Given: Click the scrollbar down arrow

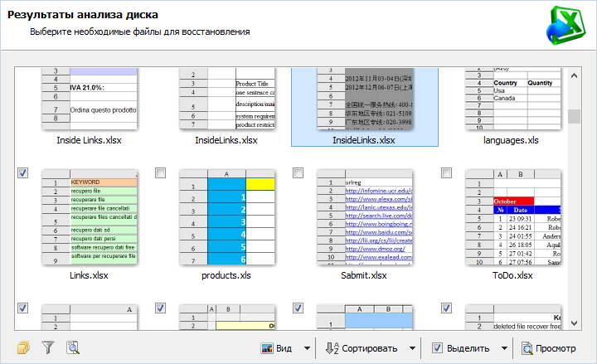Looking at the screenshot, I should tap(574, 323).
